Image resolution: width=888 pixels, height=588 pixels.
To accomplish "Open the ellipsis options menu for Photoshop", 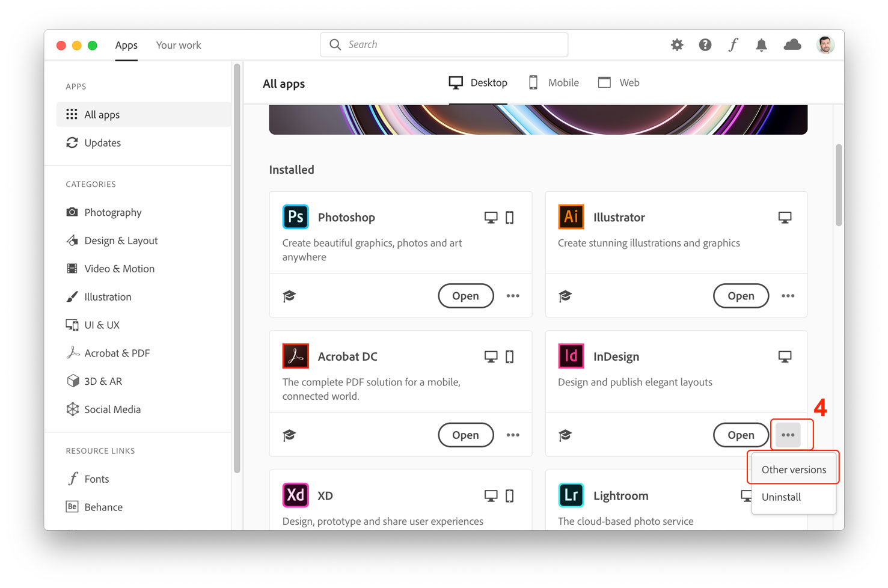I will pos(513,296).
